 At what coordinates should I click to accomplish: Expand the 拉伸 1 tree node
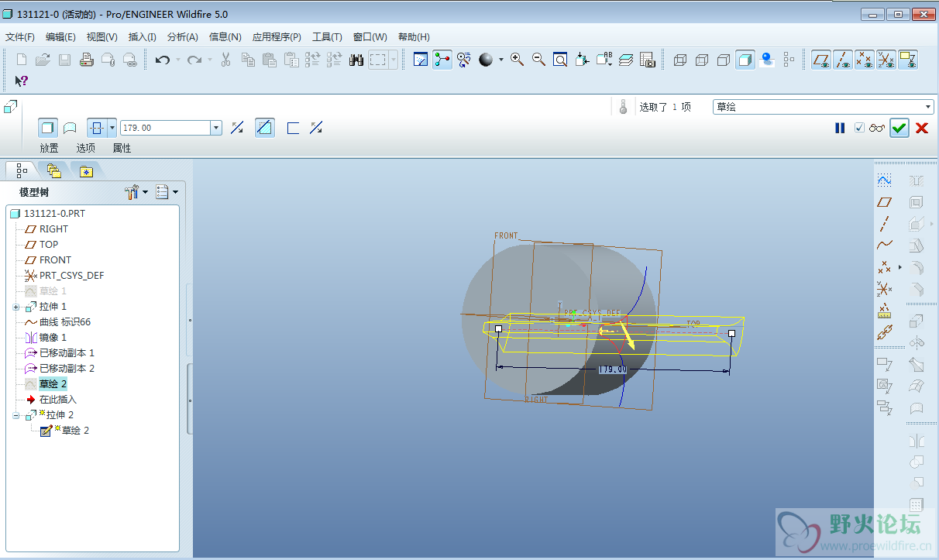tap(16, 307)
